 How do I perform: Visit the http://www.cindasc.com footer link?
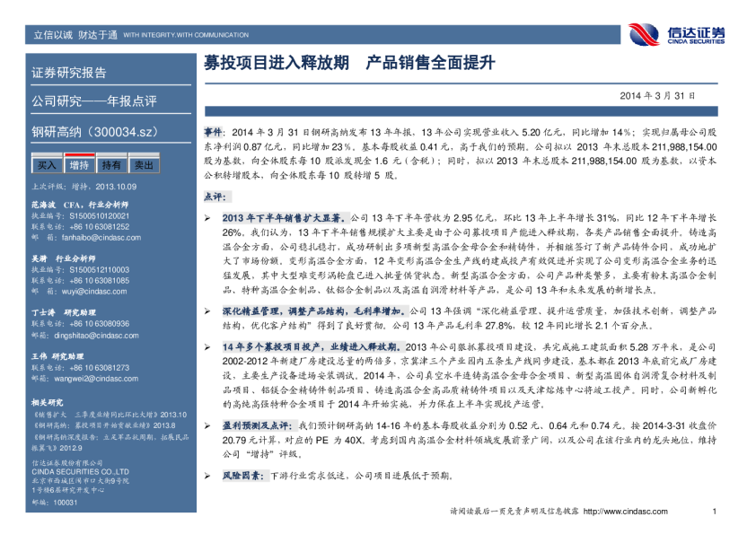coord(627,512)
